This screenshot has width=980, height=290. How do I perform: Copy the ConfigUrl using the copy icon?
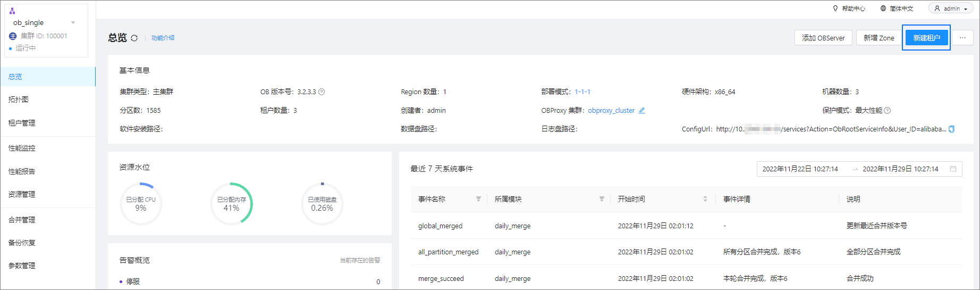pos(951,129)
